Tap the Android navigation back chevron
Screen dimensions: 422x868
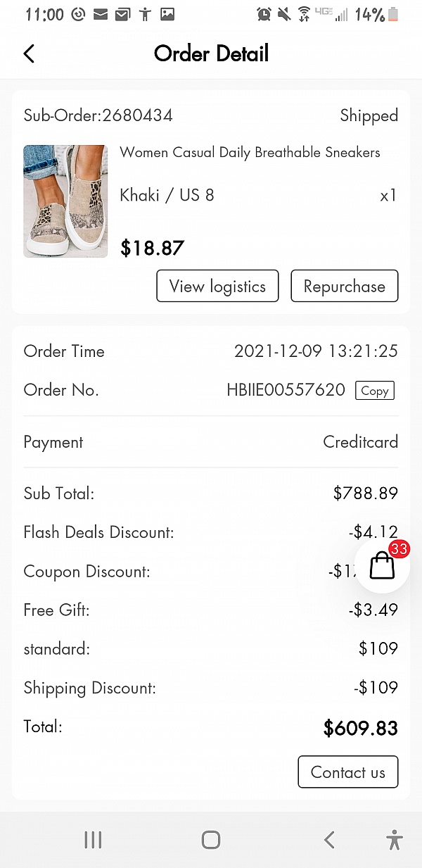pos(328,839)
